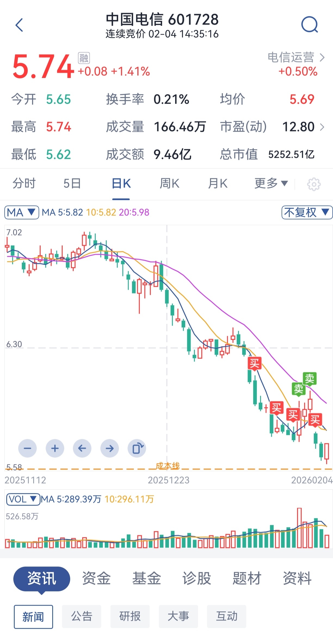Tap the back arrow icon

click(x=19, y=25)
